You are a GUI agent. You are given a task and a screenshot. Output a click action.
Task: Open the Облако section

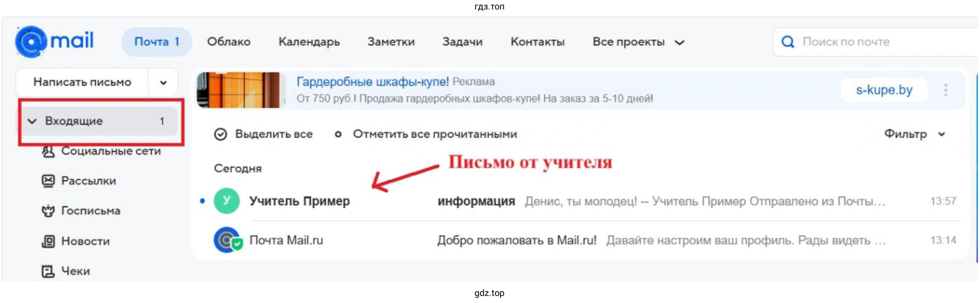[229, 42]
